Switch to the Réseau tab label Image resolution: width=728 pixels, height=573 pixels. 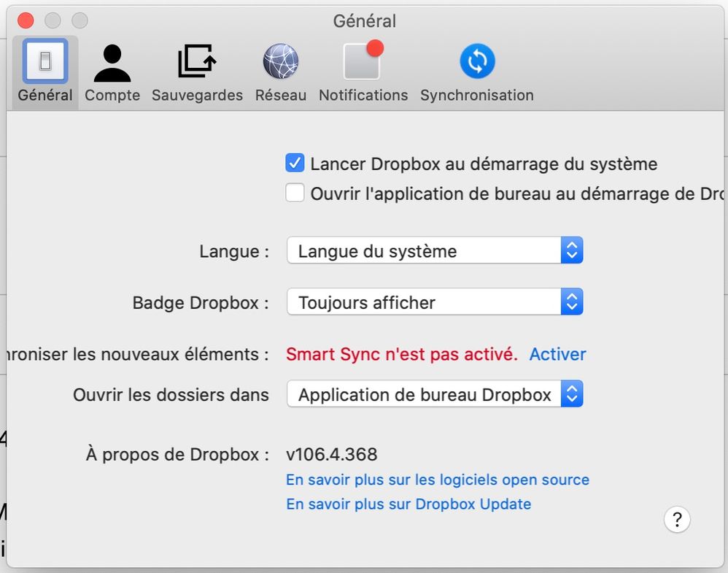tap(280, 96)
